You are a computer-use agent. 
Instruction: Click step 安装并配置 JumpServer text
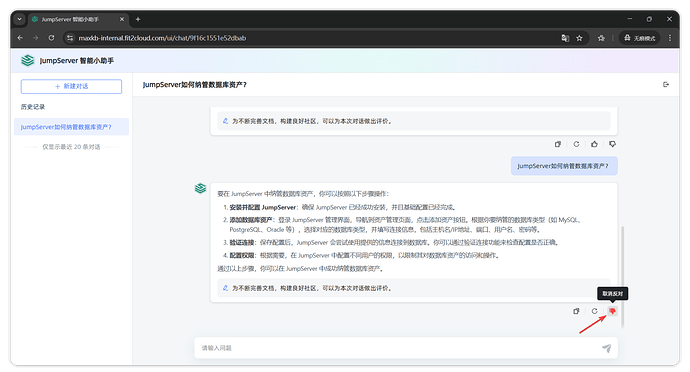pyautogui.click(x=263, y=207)
